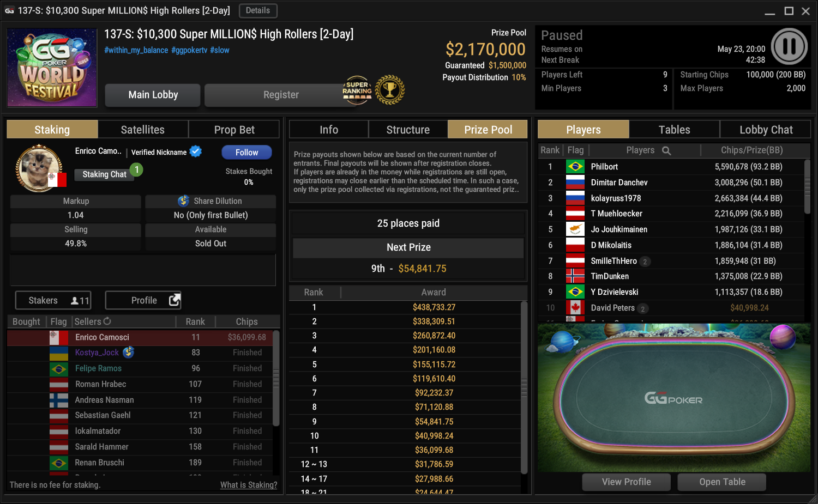Click the verified nickname checkmark badge
The width and height of the screenshot is (818, 504).
196,151
